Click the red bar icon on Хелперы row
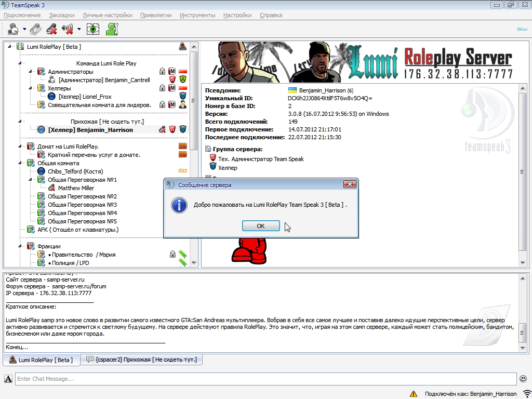Viewport: 532px width, 399px height. (x=183, y=88)
